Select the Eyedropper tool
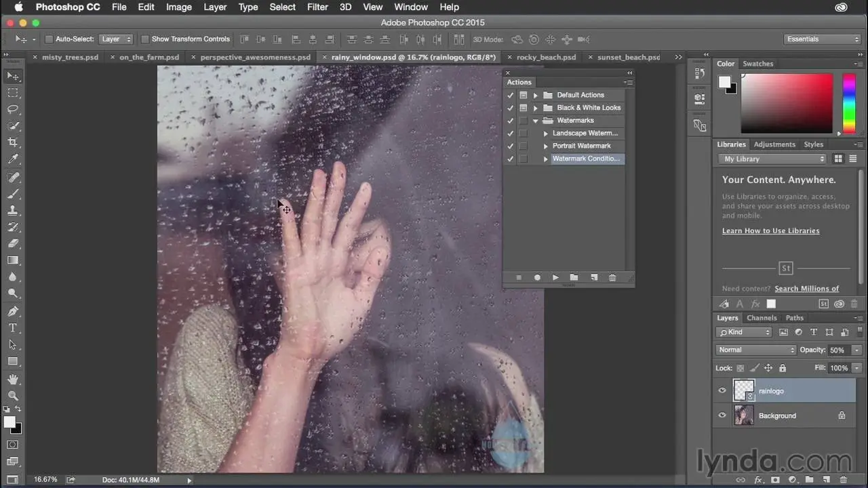This screenshot has height=488, width=868. tap(13, 159)
